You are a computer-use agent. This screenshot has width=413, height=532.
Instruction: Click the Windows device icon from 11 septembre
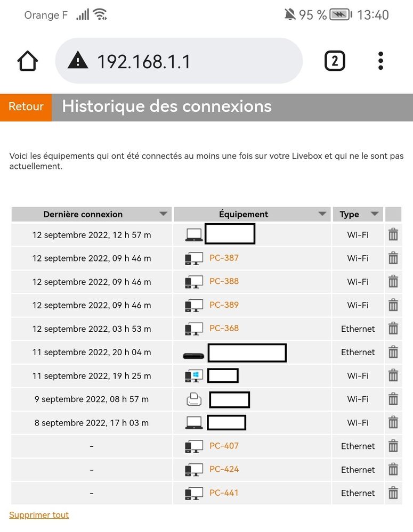(193, 375)
